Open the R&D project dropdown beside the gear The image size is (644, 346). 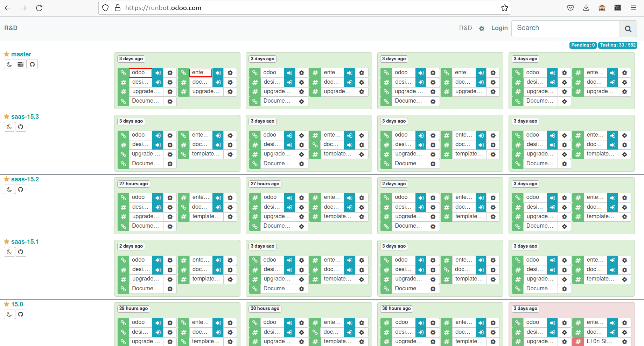pyautogui.click(x=465, y=28)
